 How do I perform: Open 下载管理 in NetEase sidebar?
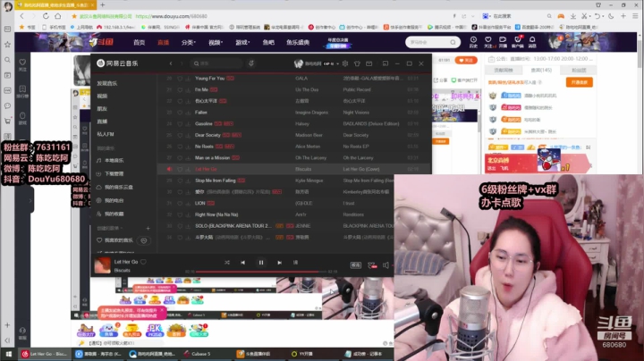[114, 174]
